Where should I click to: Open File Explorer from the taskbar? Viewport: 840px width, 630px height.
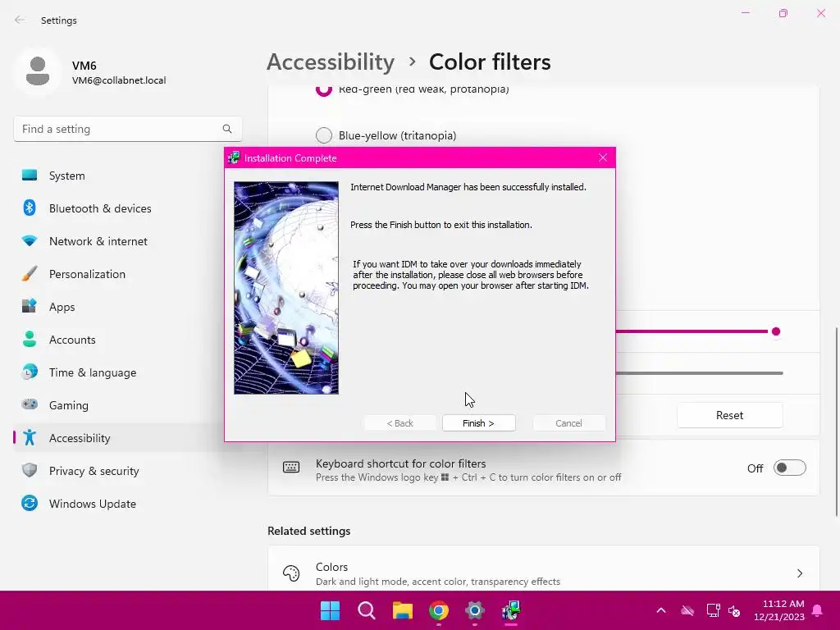coord(402,610)
